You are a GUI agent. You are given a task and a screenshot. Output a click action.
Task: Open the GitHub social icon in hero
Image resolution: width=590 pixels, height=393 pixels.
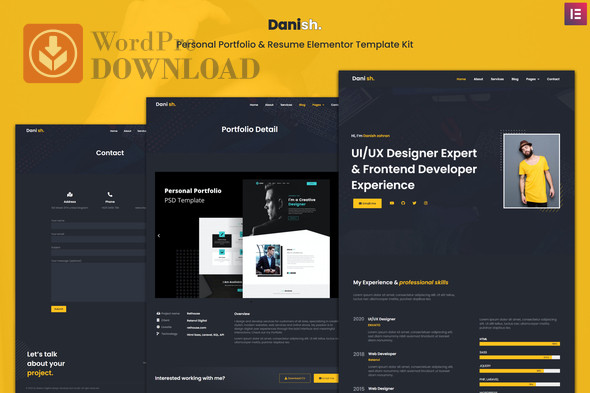pyautogui.click(x=403, y=203)
